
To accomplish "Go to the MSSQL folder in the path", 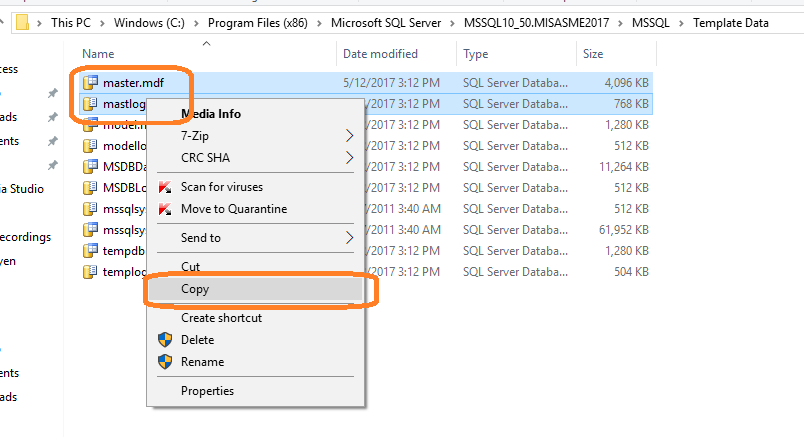I will click(x=651, y=23).
